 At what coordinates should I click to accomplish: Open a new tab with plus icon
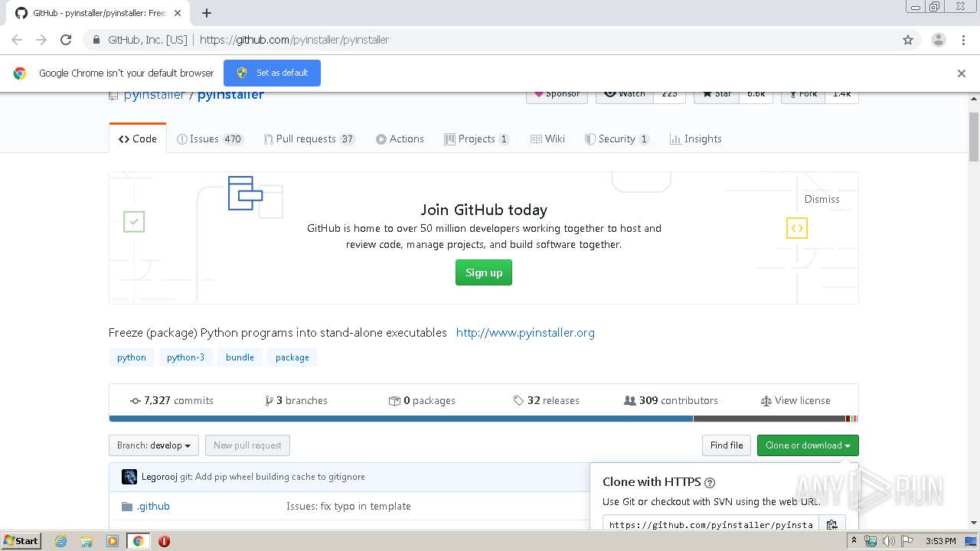tap(207, 13)
